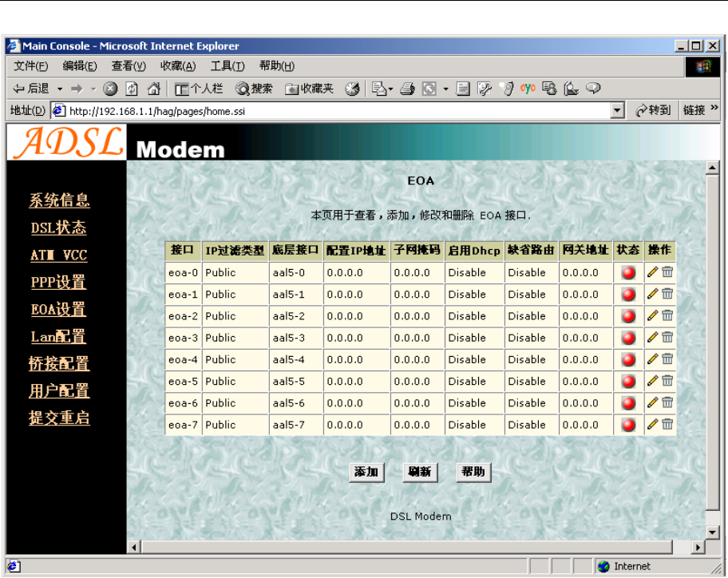Click the horizontal scrollbar right arrow

tap(698, 548)
